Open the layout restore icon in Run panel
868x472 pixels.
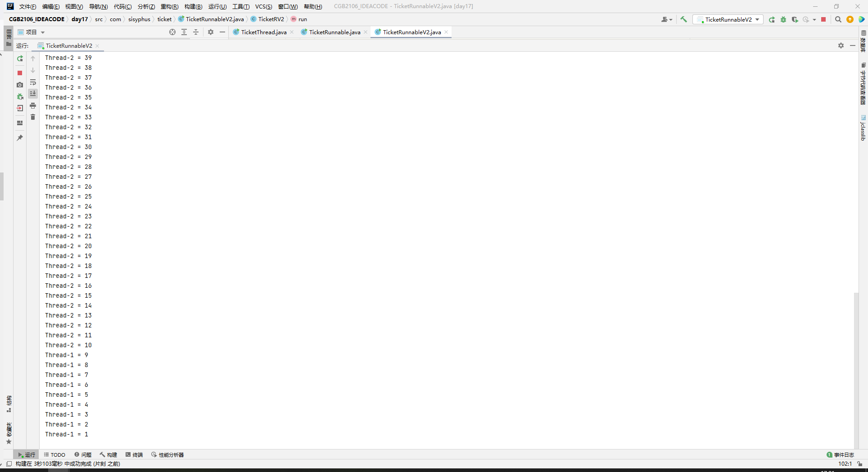point(20,123)
